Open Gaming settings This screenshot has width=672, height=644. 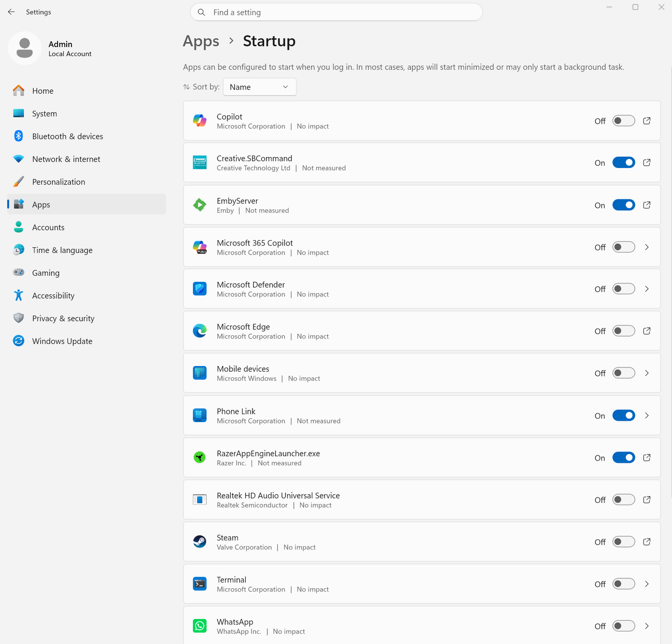coord(86,273)
